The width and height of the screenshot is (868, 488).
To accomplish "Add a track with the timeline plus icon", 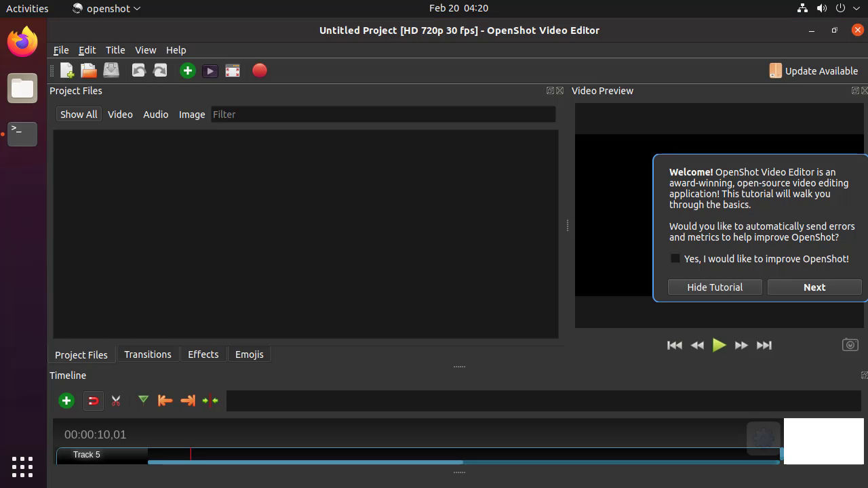I will (66, 401).
